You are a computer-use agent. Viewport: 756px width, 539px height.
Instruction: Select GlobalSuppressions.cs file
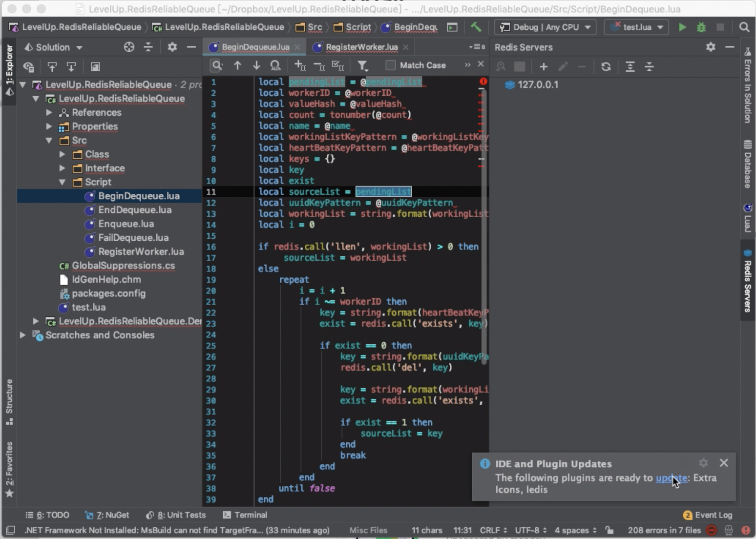pyautogui.click(x=123, y=266)
